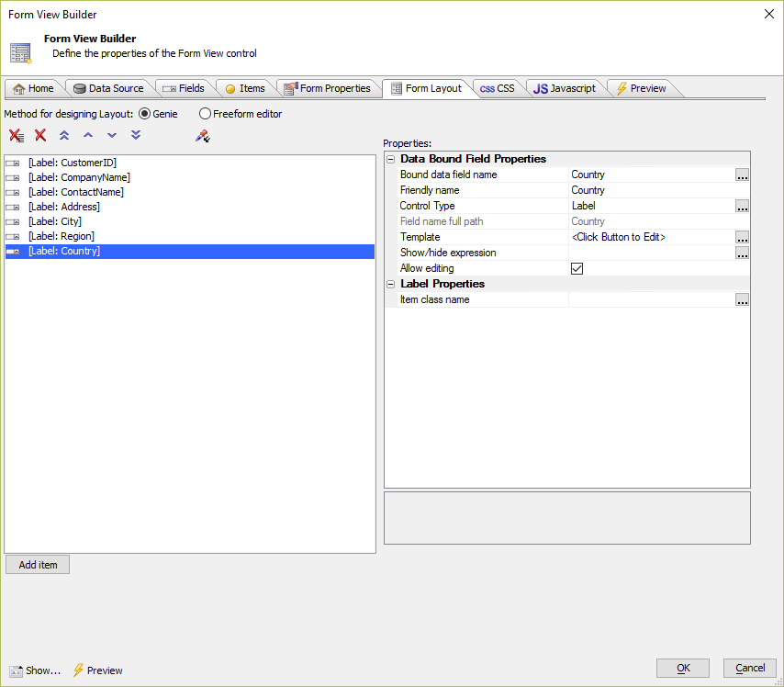The width and height of the screenshot is (784, 687).
Task: Collapse Data Bound Field Properties section
Action: click(x=391, y=159)
